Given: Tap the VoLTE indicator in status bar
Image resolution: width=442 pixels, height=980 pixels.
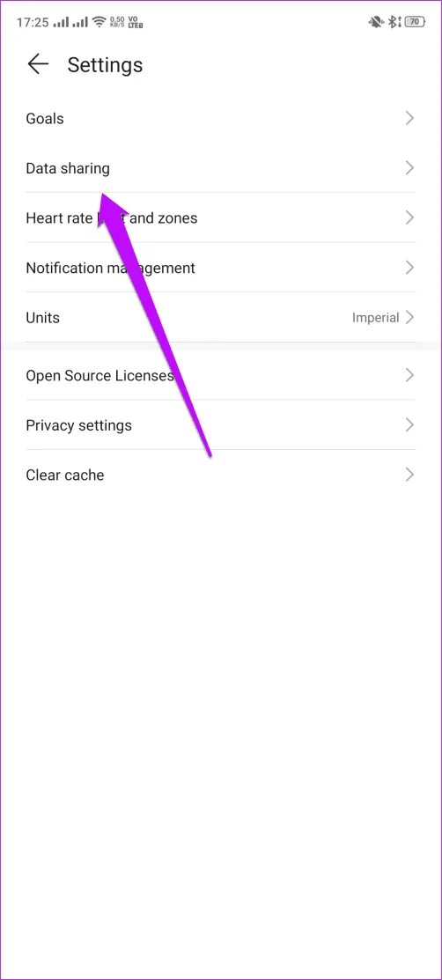Looking at the screenshot, I should pos(135,23).
